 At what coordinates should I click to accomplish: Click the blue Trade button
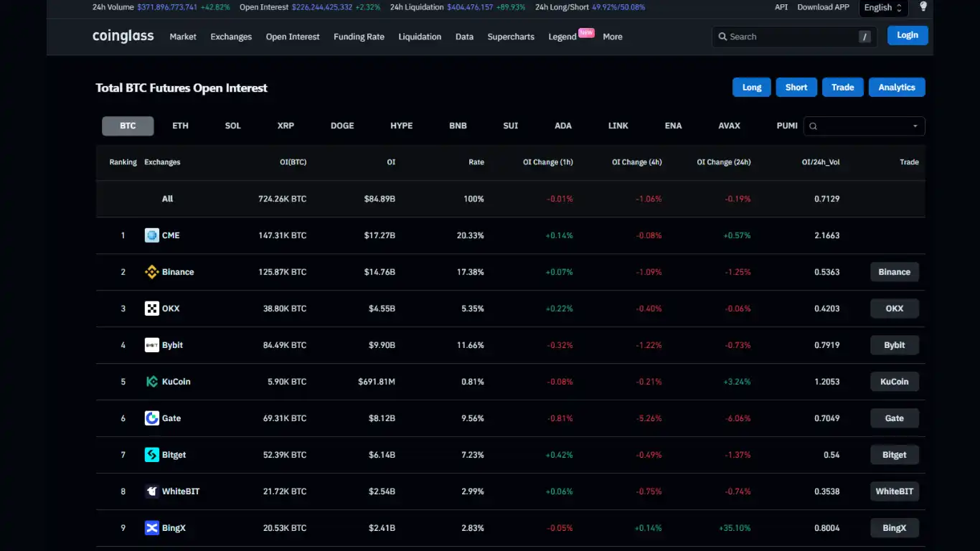pyautogui.click(x=843, y=88)
